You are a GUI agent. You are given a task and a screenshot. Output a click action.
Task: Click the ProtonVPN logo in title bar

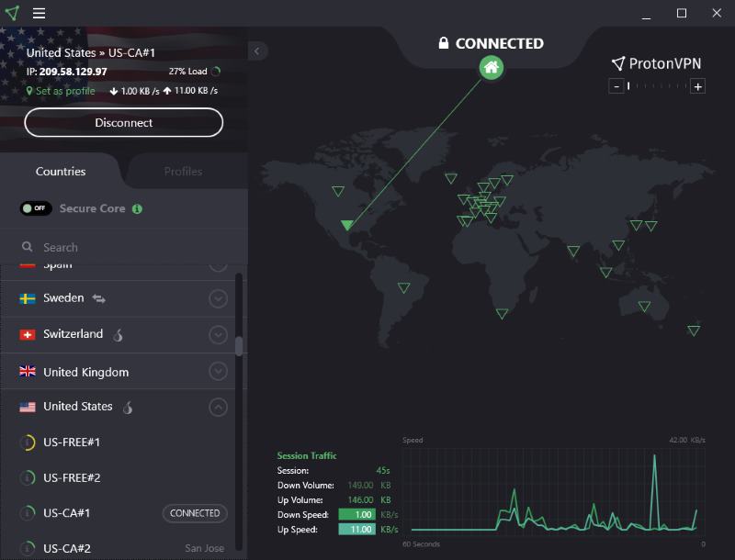point(12,13)
